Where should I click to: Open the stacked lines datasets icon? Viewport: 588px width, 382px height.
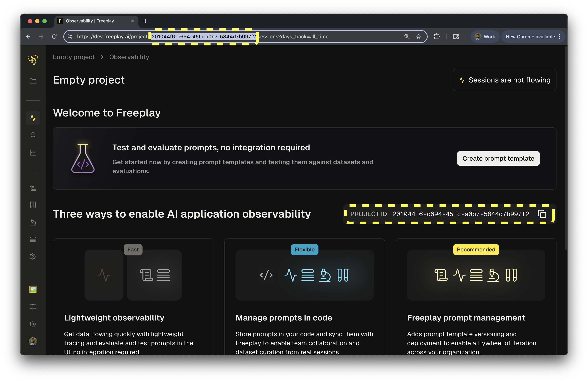pos(33,239)
